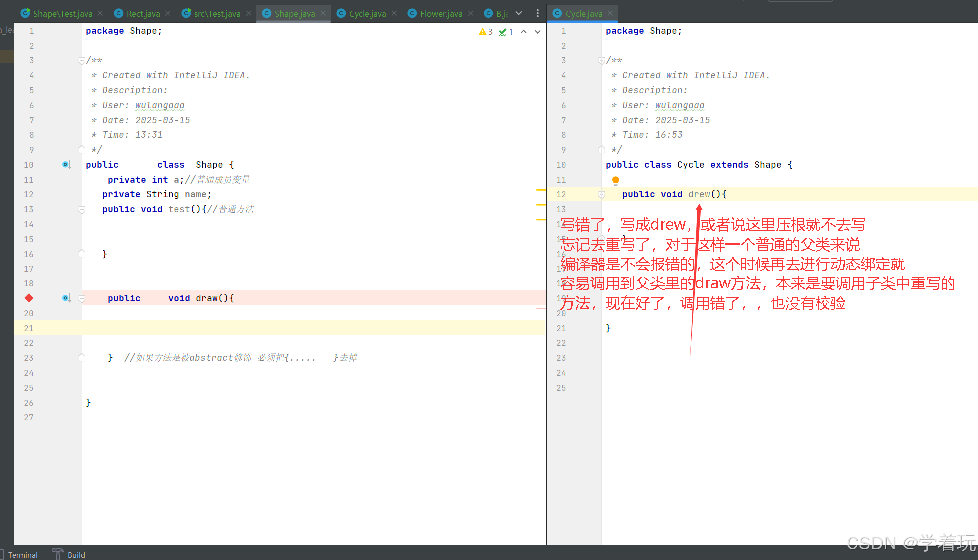This screenshot has width=978, height=560.
Task: Click the yellow intention light bulb
Action: (x=615, y=180)
